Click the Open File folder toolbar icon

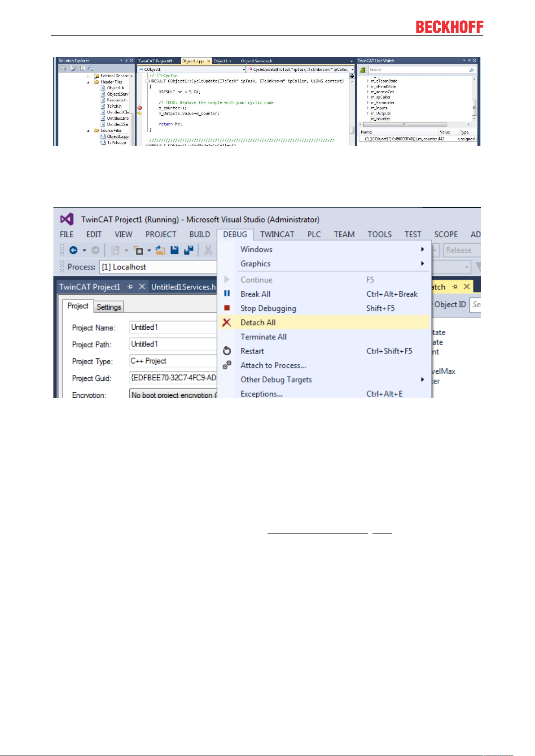tap(160, 250)
